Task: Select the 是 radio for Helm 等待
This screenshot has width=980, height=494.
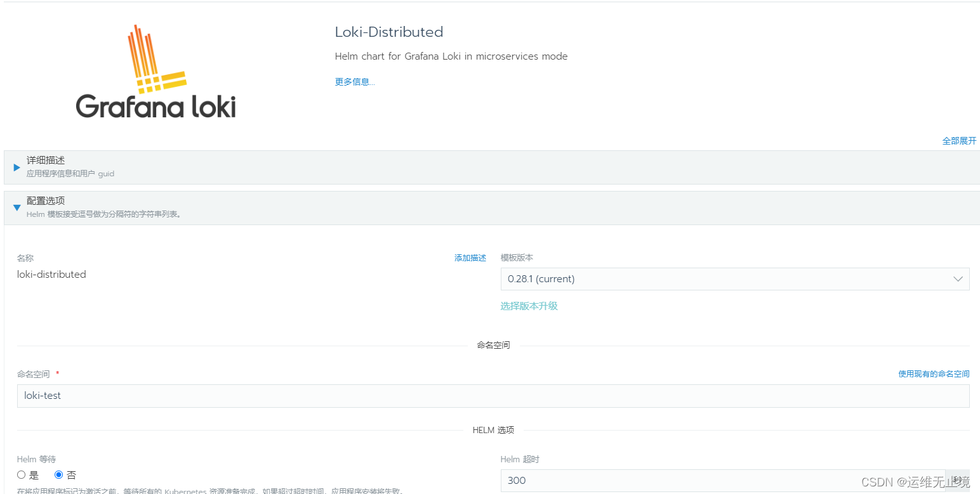Action: click(x=22, y=475)
